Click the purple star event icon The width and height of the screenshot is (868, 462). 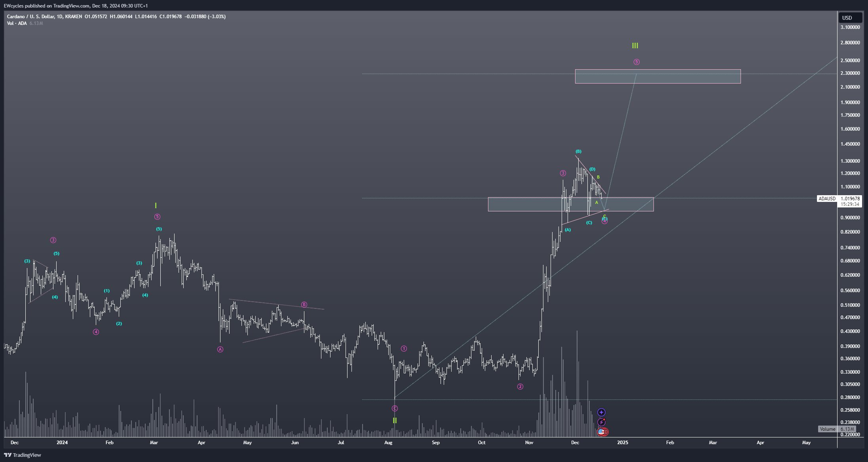click(601, 413)
